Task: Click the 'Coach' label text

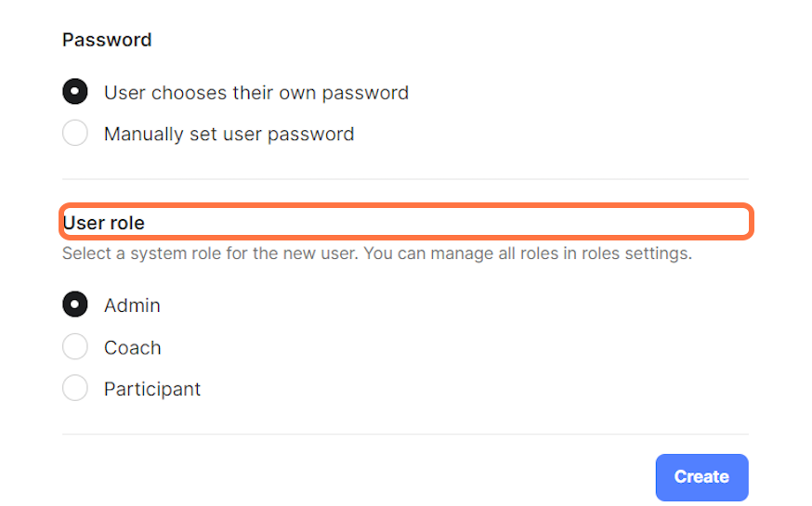Action: tap(132, 348)
